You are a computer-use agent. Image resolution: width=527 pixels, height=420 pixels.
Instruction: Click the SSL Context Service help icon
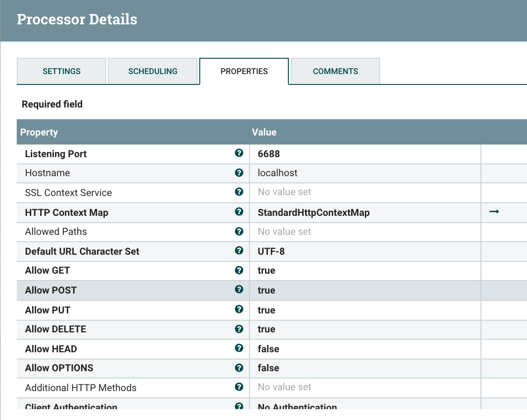coord(239,192)
